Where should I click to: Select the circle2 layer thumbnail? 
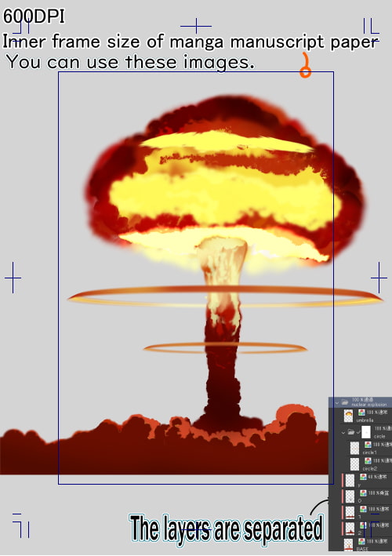pos(355,464)
